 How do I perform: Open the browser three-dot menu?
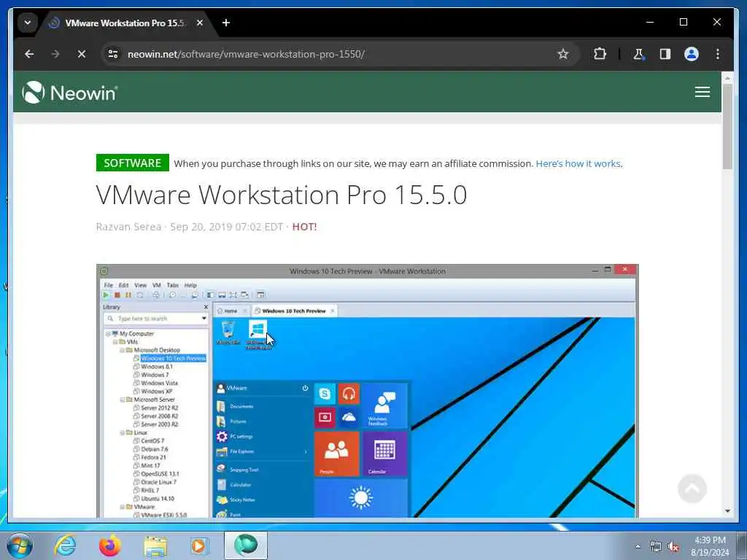point(718,54)
